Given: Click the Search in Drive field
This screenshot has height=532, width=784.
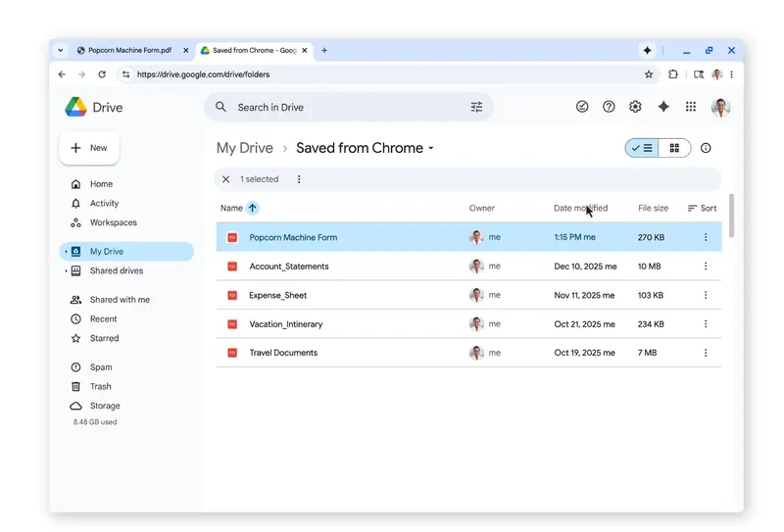Looking at the screenshot, I should pos(349,107).
